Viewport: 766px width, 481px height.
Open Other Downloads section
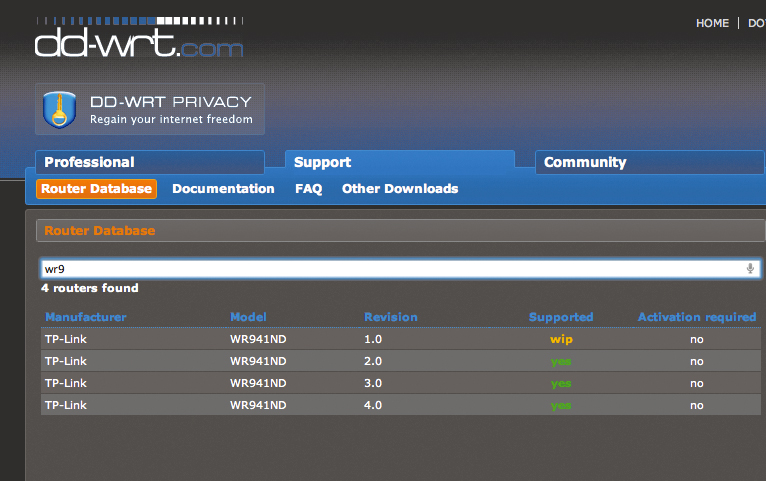(x=400, y=189)
